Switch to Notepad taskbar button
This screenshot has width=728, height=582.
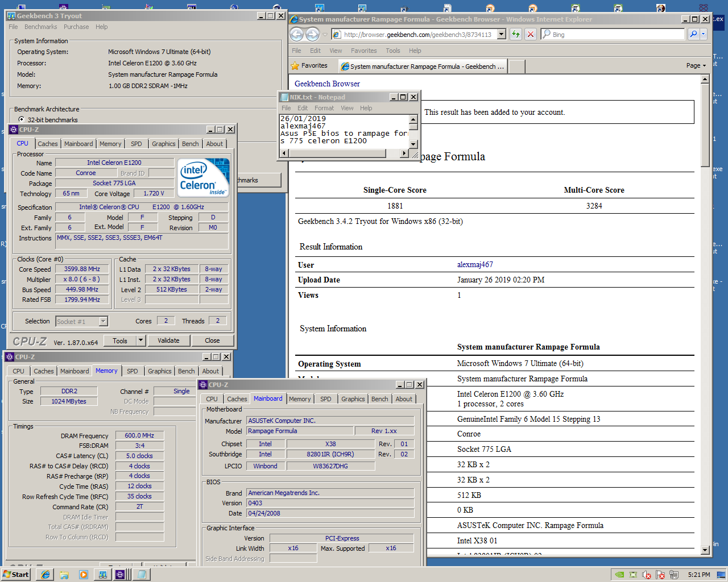pos(142,575)
